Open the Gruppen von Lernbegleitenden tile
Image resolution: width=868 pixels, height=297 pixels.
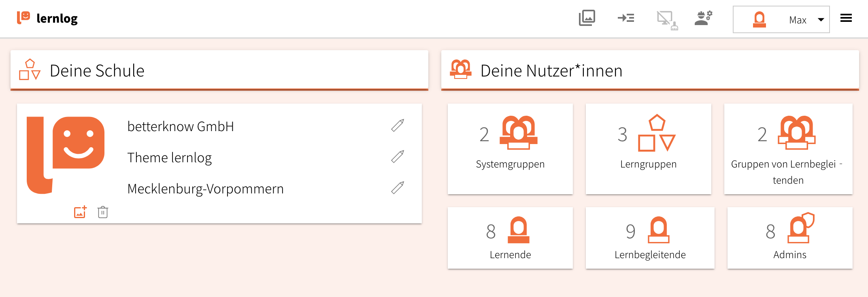[x=788, y=148]
